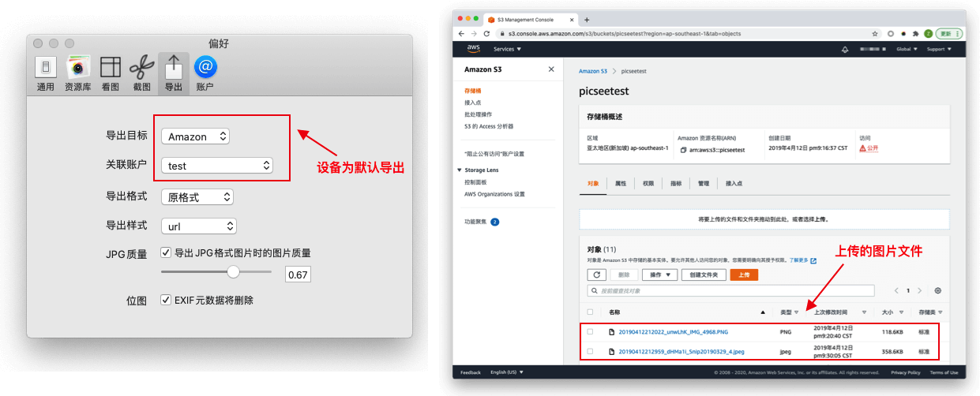Click the green Chrome profile avatar
Screen dimensions: 980x396
click(x=928, y=34)
